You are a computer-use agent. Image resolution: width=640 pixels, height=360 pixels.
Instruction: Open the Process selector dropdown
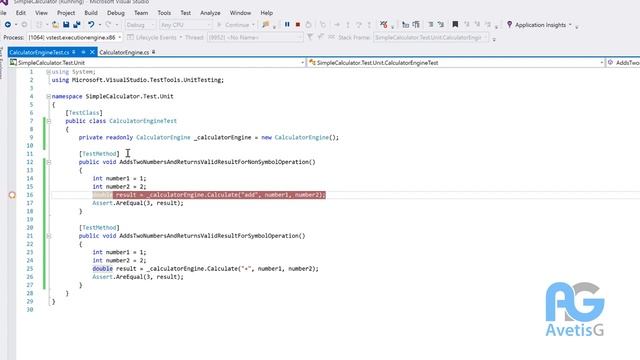tap(75, 38)
